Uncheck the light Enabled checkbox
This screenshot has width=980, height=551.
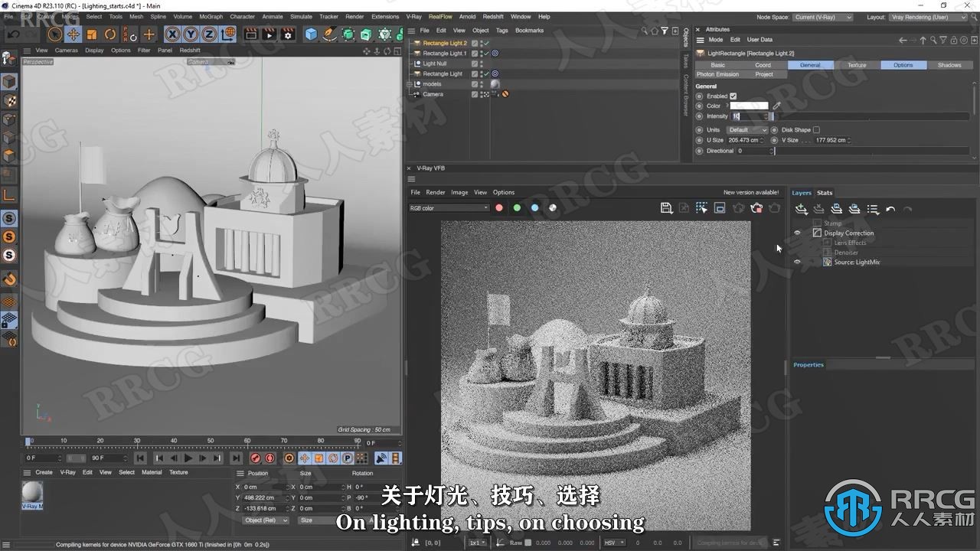pos(733,96)
